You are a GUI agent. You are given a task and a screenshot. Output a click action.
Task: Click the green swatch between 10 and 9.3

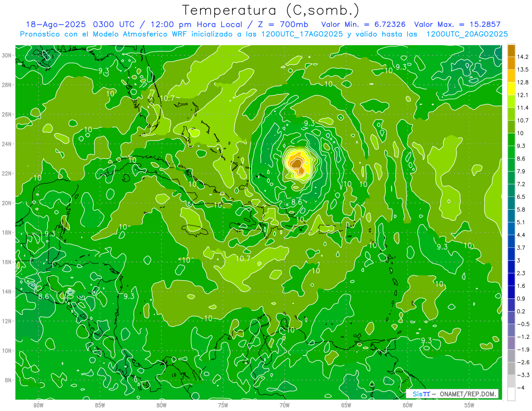pos(511,139)
